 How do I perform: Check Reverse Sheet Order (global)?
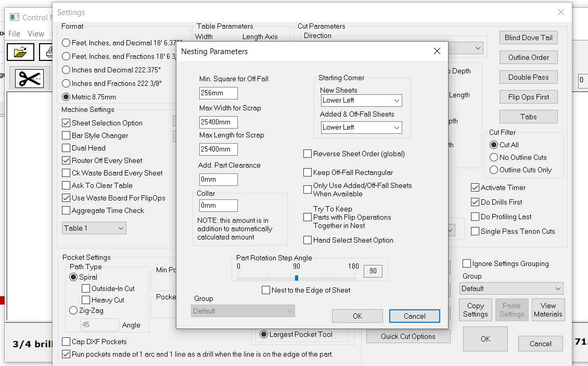click(308, 154)
